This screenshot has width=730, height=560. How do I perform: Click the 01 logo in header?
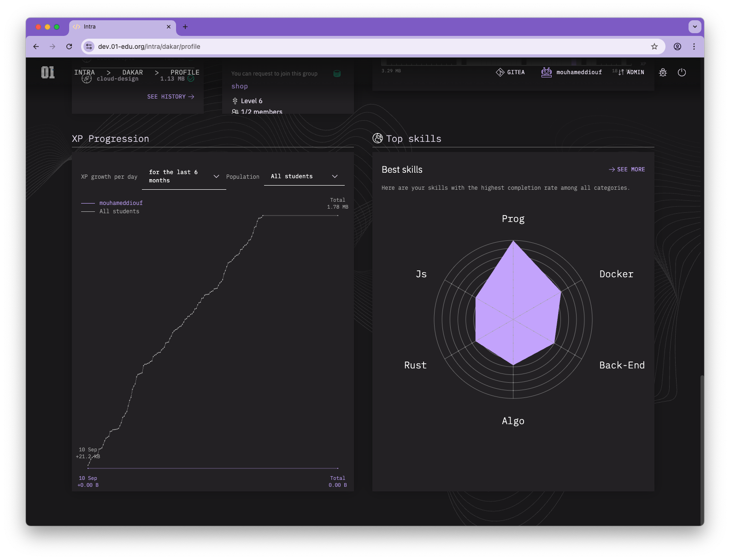[47, 72]
